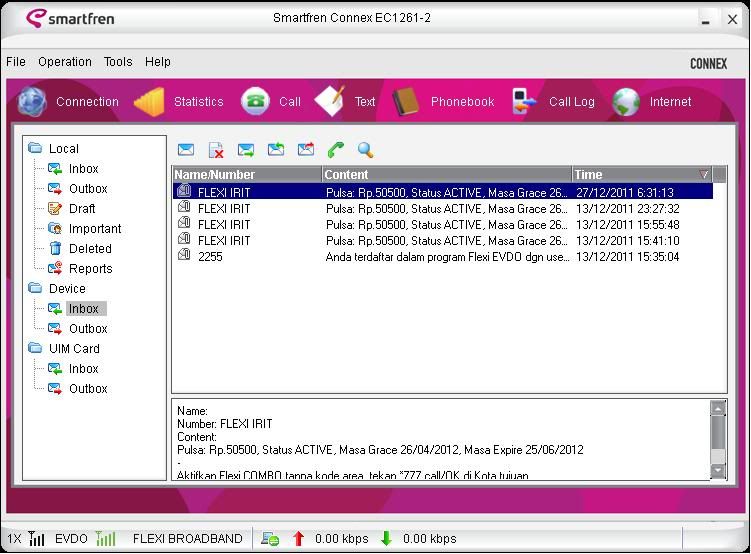751x554 pixels.
Task: Click the CONNEX label at top right
Action: [x=708, y=64]
